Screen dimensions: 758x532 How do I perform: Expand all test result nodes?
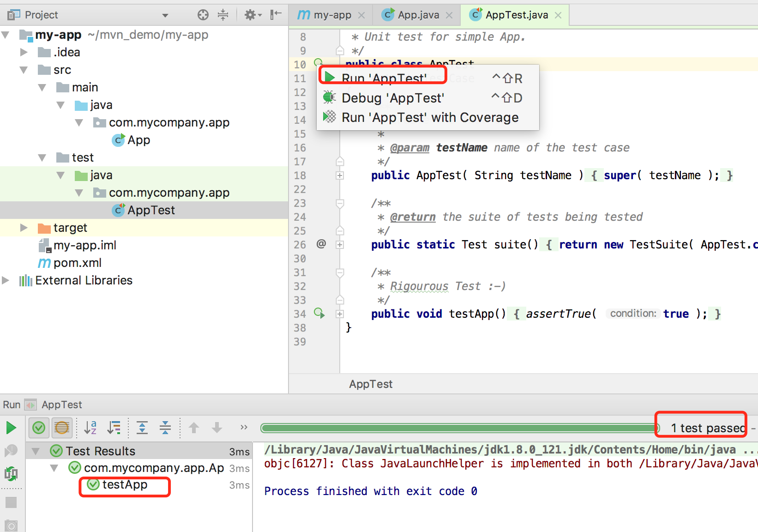pos(142,428)
